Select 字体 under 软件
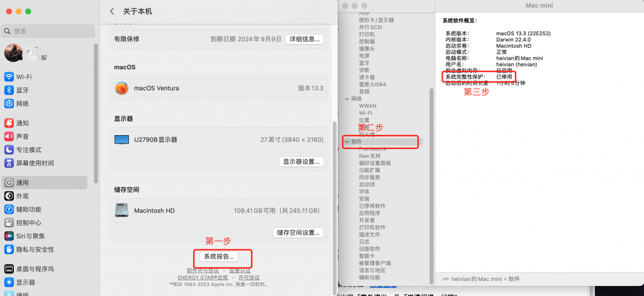This screenshot has width=644, height=296. (364, 192)
